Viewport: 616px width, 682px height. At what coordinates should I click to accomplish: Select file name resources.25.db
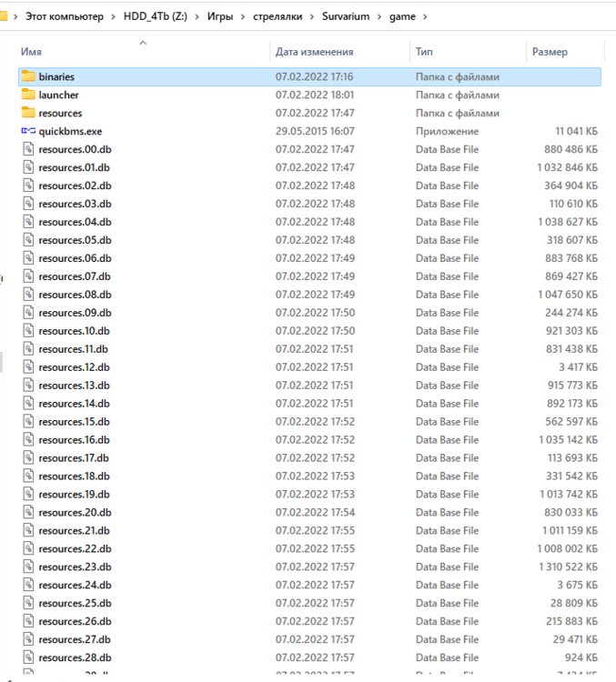75,603
